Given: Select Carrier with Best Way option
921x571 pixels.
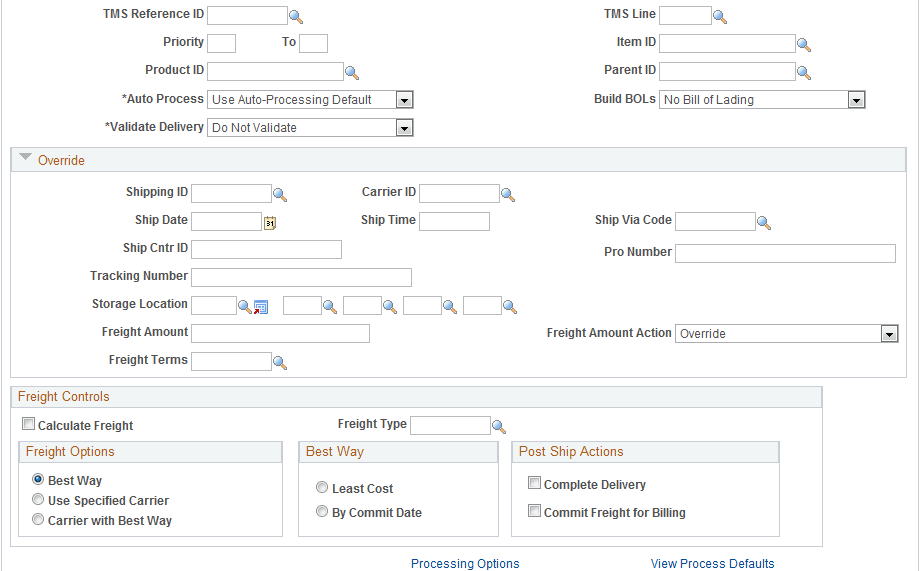Looking at the screenshot, I should 38,519.
